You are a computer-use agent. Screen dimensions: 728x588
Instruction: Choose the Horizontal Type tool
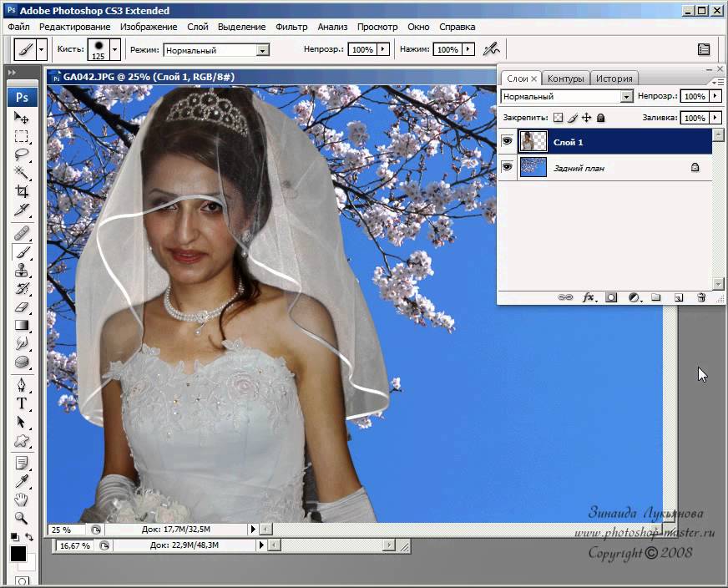tap(22, 403)
